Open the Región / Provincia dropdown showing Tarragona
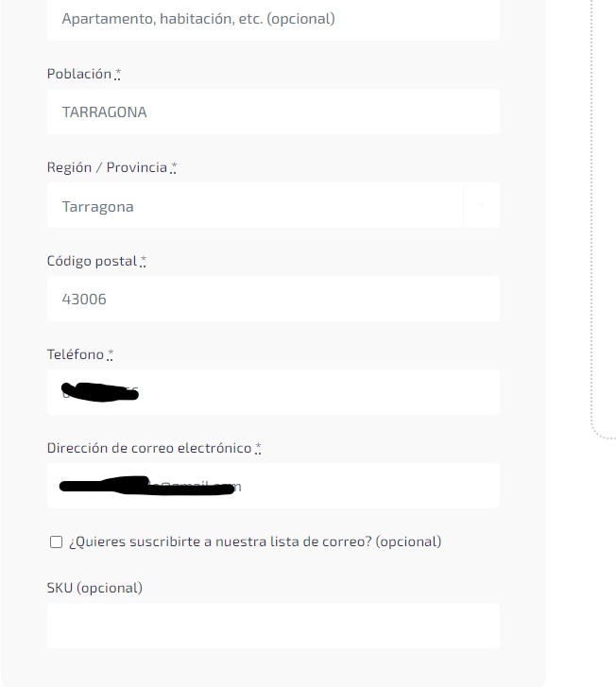The image size is (616, 687). 273,205
